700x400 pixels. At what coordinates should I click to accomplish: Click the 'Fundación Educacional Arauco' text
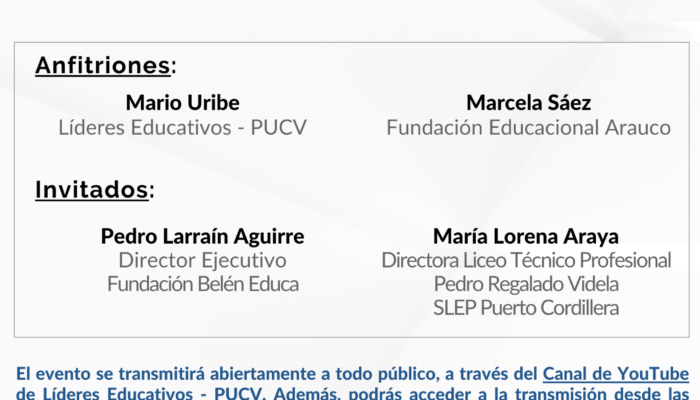click(x=529, y=128)
